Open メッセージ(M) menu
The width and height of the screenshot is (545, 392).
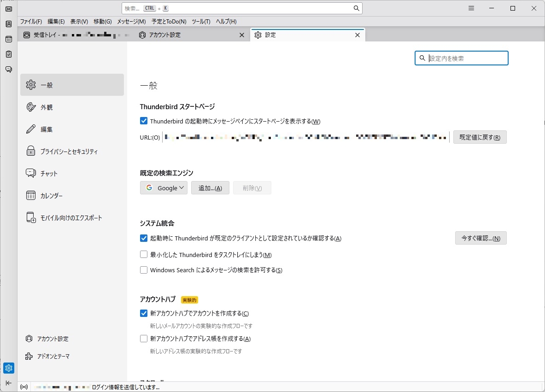[131, 22]
